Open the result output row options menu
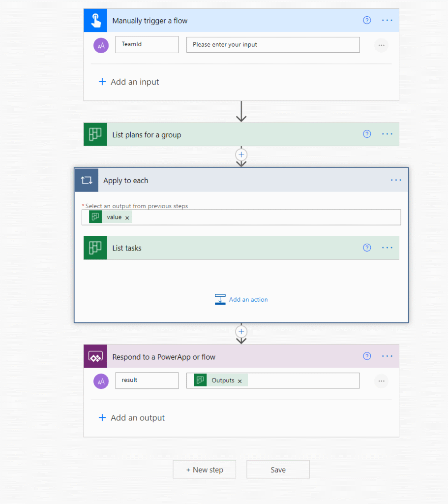 (x=381, y=381)
